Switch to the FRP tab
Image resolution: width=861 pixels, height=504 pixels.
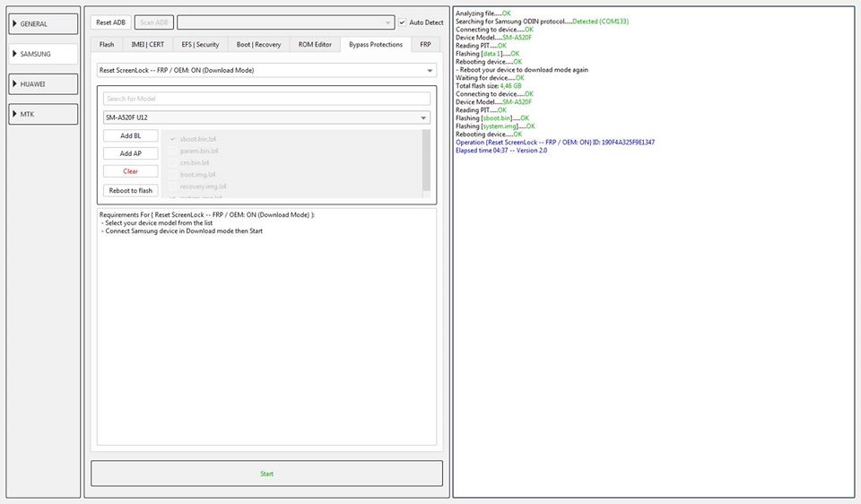[x=425, y=45]
